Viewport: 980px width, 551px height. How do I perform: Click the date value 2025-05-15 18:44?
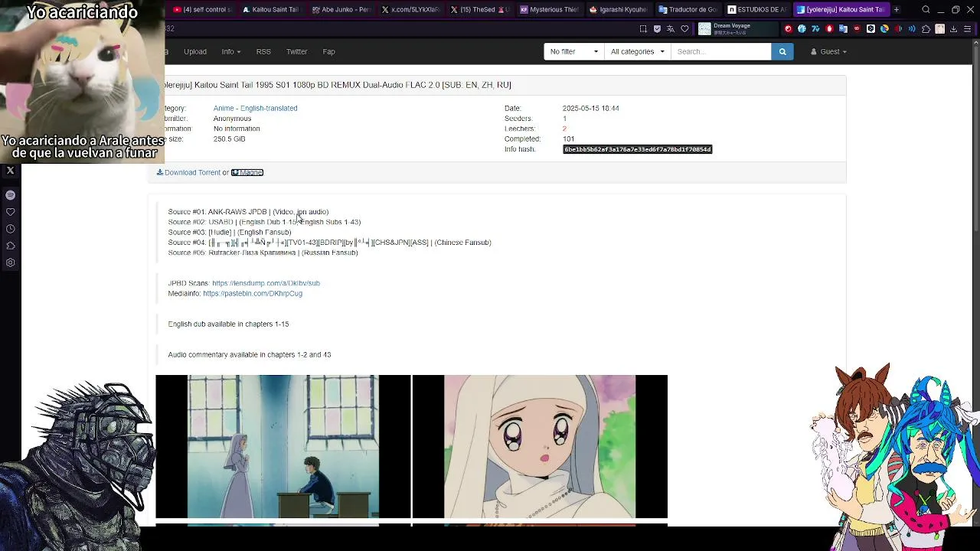590,108
